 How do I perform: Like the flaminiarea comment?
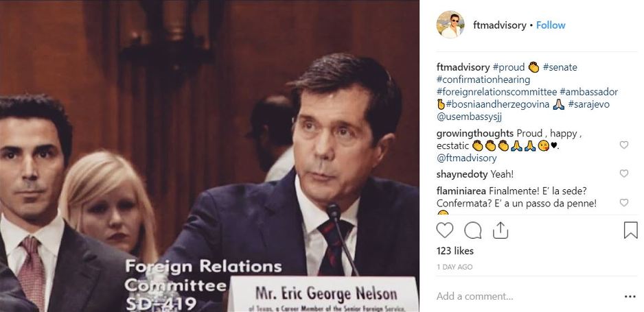coord(624,203)
